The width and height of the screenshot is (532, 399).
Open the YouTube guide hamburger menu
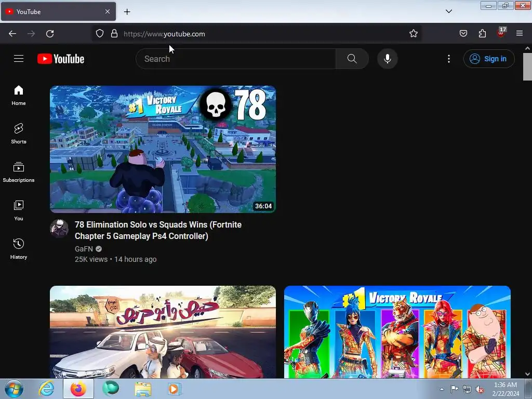(x=19, y=59)
